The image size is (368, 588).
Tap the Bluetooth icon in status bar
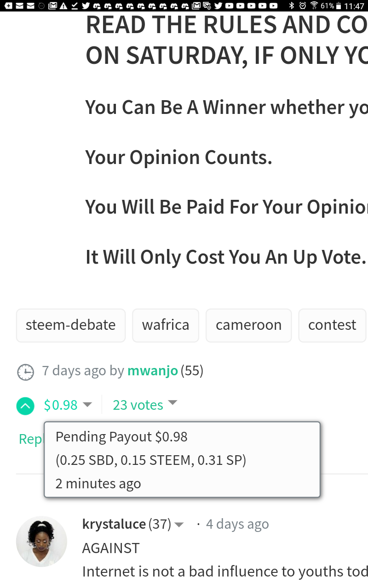pos(291,6)
